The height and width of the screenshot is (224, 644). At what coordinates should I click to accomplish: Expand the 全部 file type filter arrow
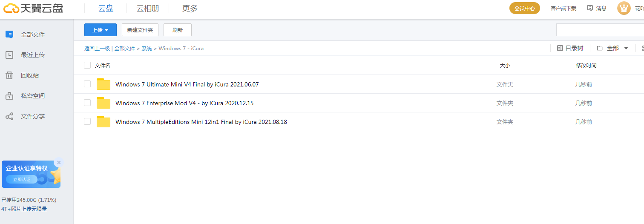(626, 48)
